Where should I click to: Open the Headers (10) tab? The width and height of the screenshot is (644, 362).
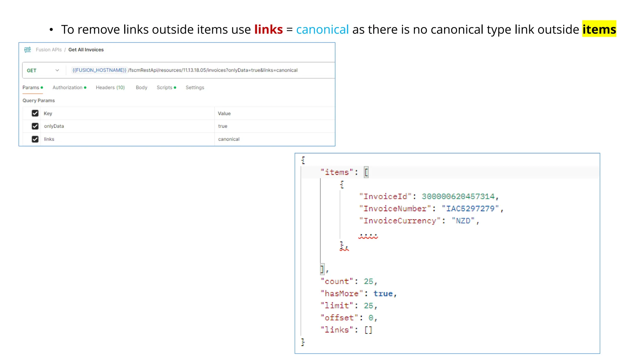pos(110,87)
